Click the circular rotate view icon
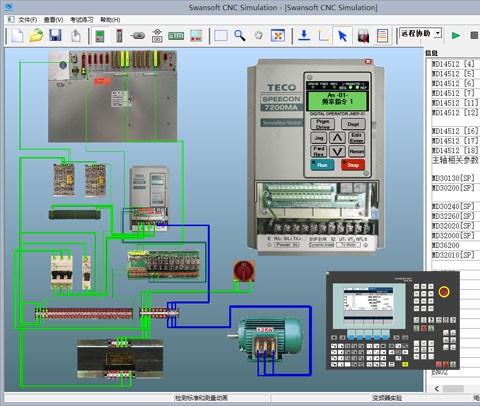Image resolution: width=480 pixels, height=406 pixels. (259, 35)
